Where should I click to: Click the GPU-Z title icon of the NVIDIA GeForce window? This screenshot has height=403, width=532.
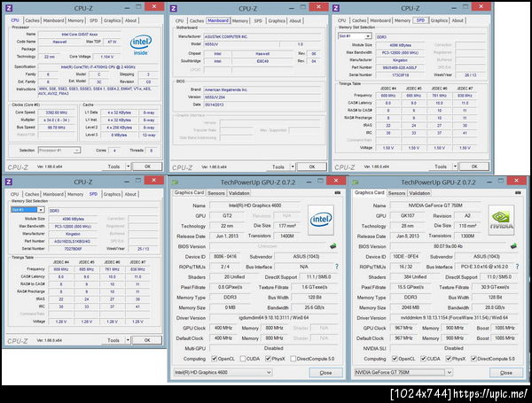tap(356, 182)
